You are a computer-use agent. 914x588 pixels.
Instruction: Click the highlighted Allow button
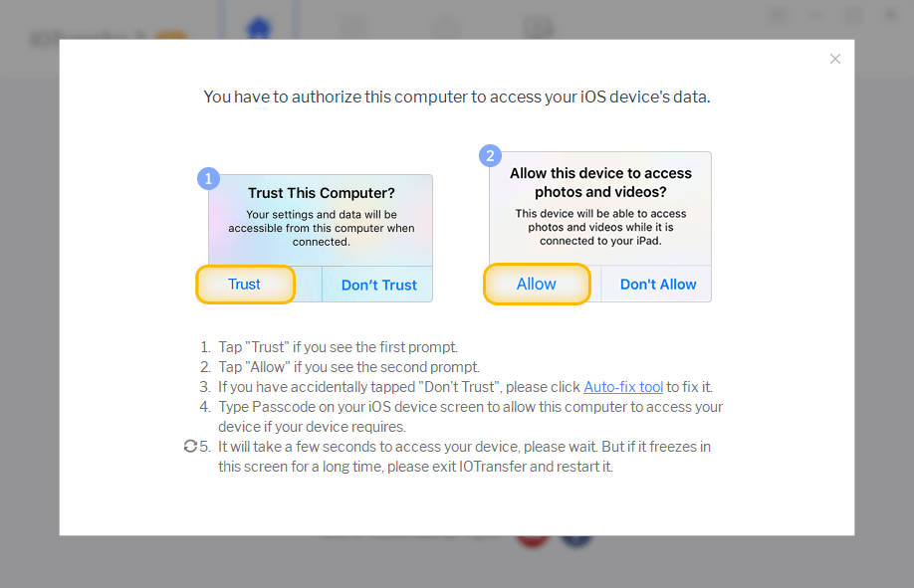537,284
